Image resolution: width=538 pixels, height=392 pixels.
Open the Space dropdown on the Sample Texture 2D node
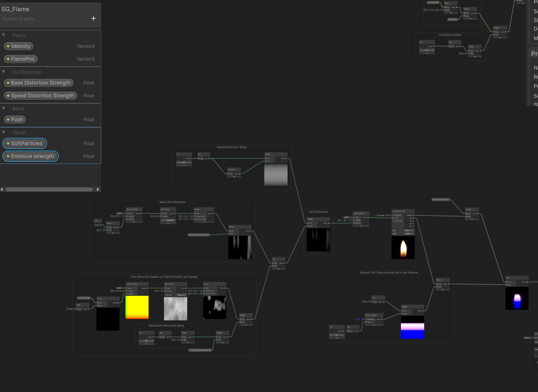click(x=409, y=234)
